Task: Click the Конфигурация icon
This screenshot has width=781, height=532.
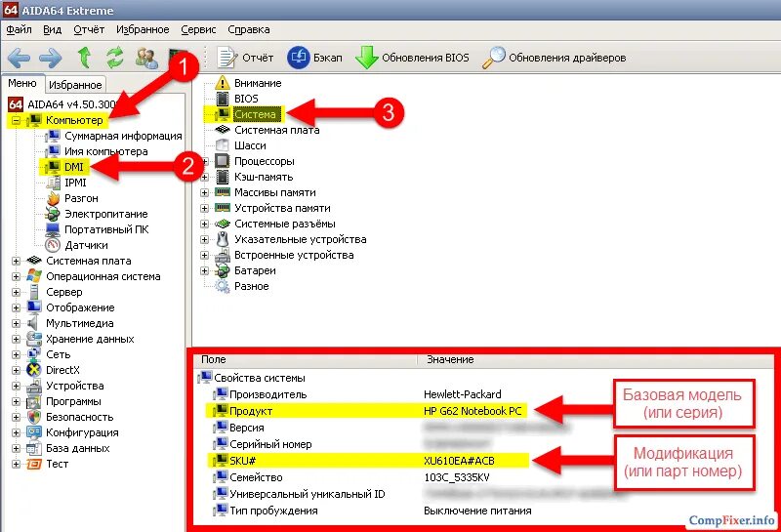Action: pyautogui.click(x=34, y=432)
